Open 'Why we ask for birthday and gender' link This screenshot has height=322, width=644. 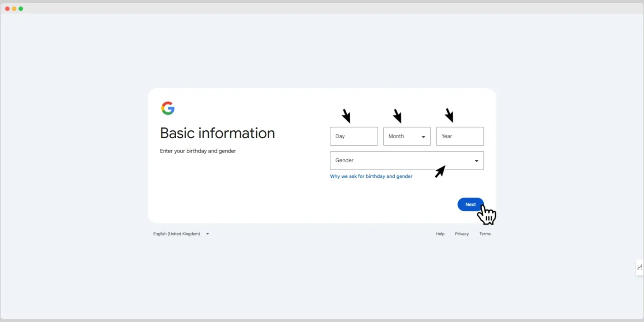(371, 176)
